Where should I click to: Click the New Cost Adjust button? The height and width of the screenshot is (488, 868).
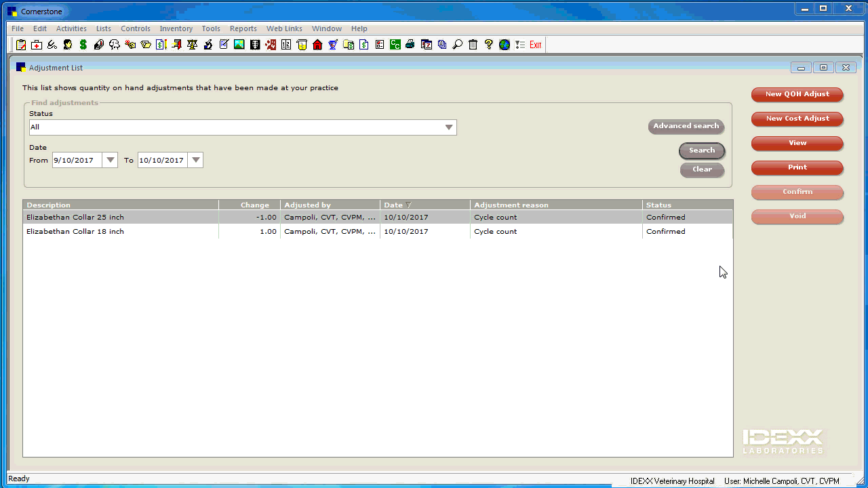797,119
